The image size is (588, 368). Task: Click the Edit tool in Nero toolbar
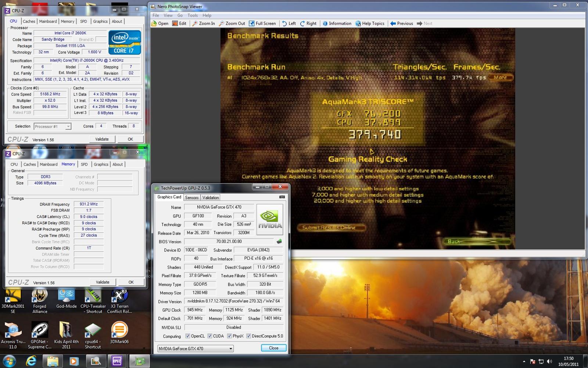coord(179,24)
